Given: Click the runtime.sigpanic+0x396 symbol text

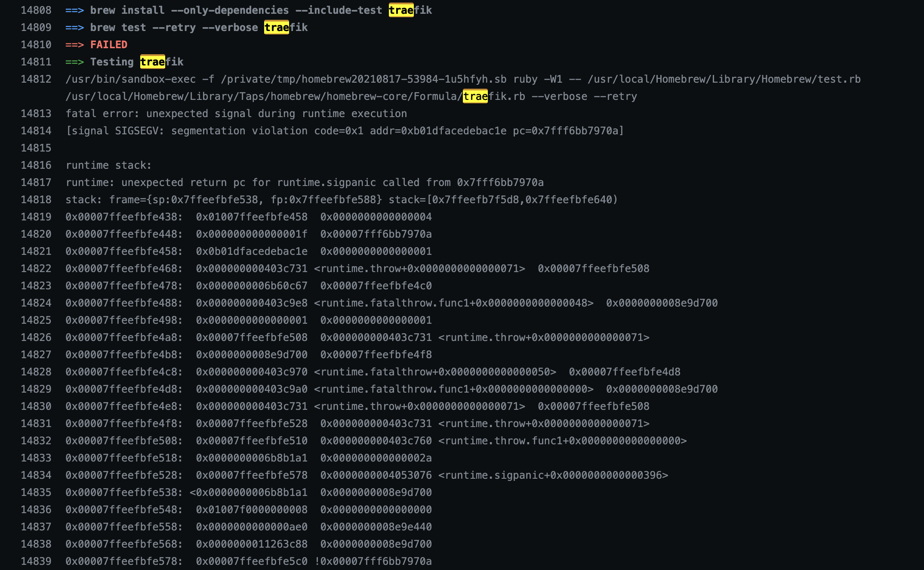Looking at the screenshot, I should click(x=553, y=475).
